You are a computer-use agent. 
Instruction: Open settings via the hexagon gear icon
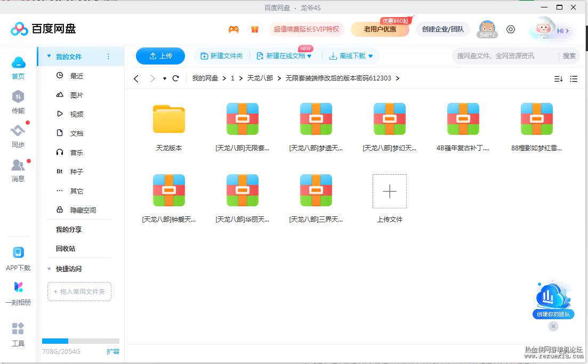[510, 29]
